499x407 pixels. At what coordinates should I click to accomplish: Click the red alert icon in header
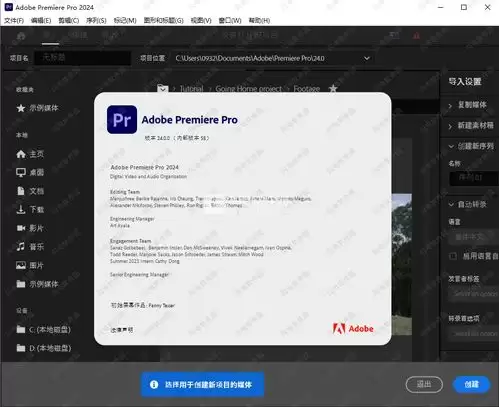click(416, 36)
